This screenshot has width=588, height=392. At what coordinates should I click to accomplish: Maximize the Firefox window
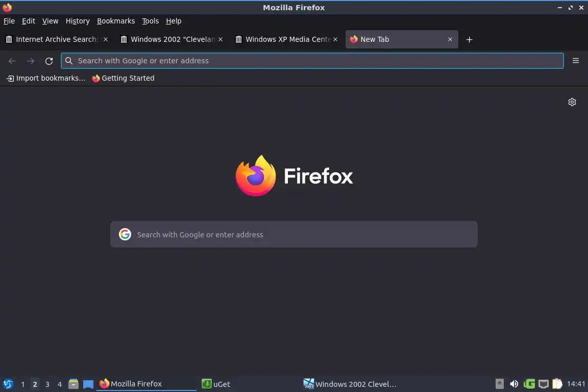pyautogui.click(x=571, y=8)
